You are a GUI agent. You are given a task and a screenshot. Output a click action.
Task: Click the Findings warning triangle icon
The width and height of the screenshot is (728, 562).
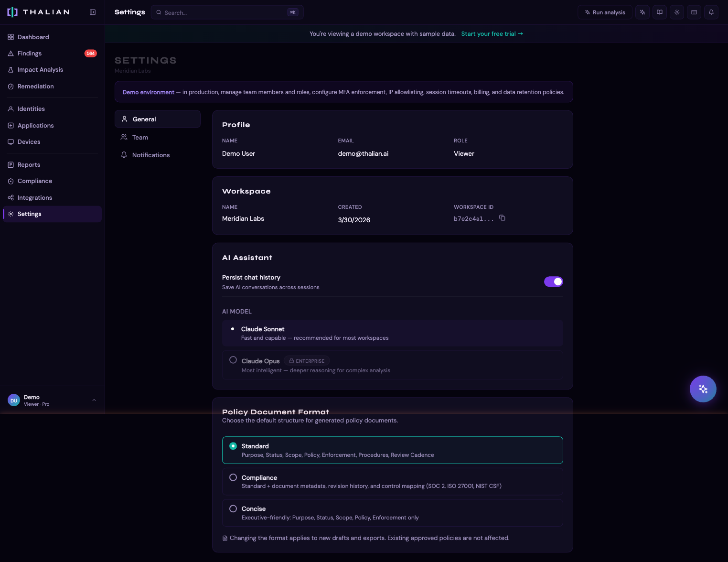(x=11, y=54)
